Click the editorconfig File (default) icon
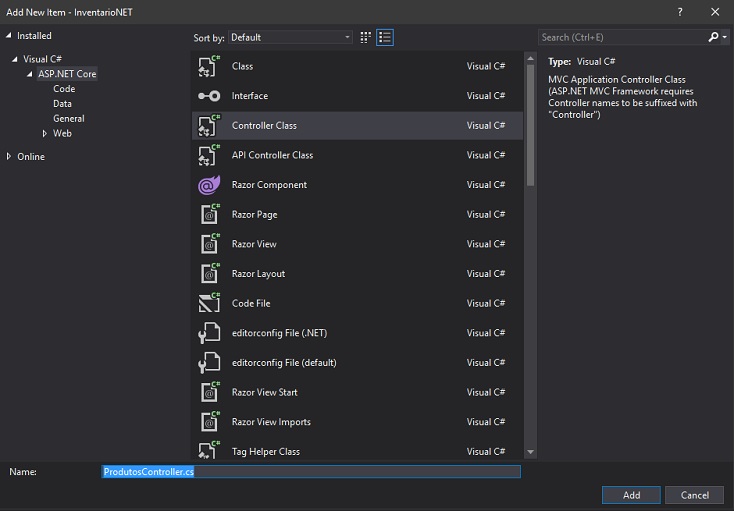The image size is (734, 511). tap(209, 363)
